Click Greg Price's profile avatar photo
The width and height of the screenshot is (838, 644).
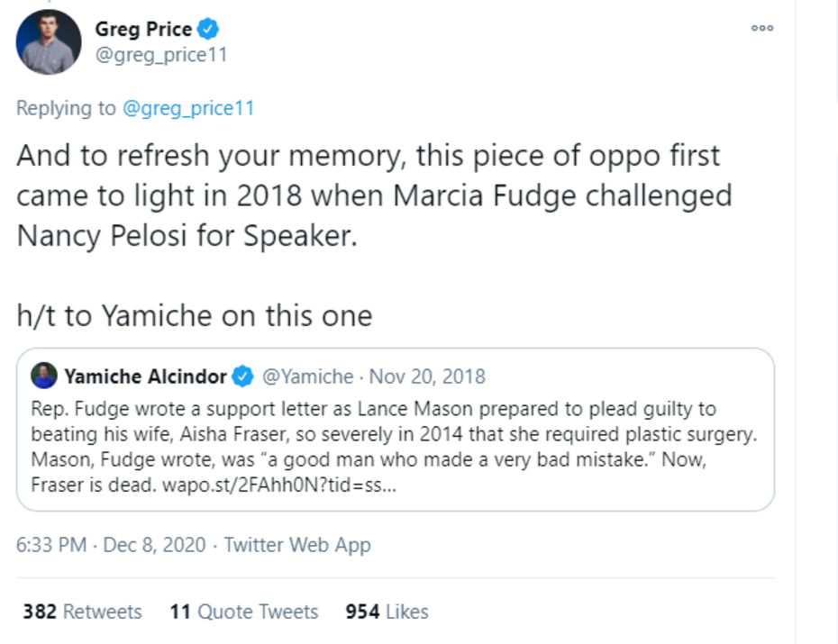point(49,42)
